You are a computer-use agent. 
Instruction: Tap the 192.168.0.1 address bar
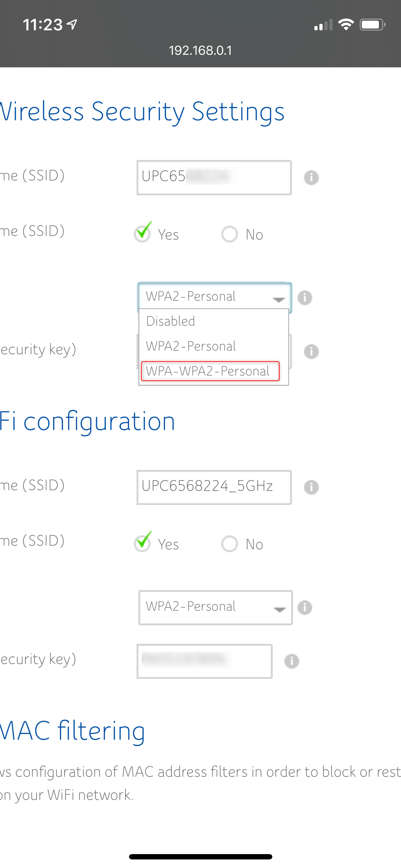click(200, 51)
